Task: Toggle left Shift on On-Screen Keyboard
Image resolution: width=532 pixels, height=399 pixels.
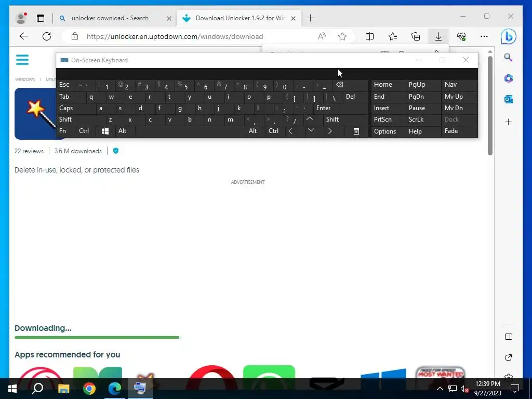Action: pyautogui.click(x=81, y=119)
